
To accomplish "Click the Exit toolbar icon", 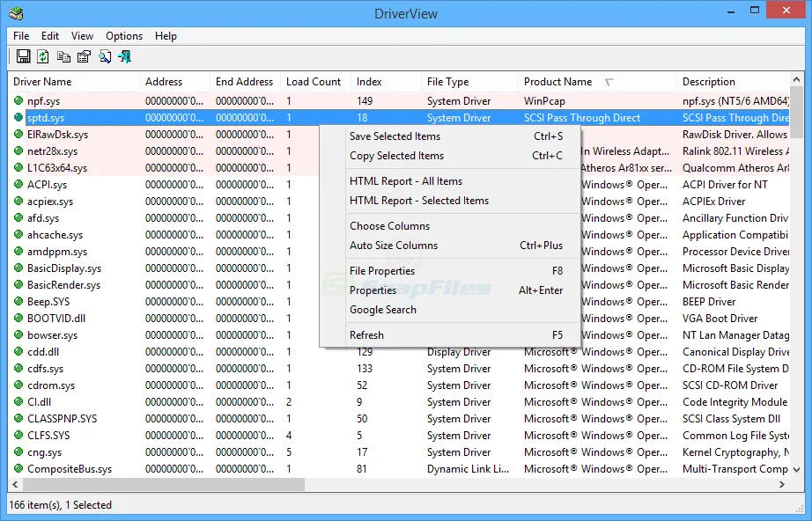I will tap(125, 56).
